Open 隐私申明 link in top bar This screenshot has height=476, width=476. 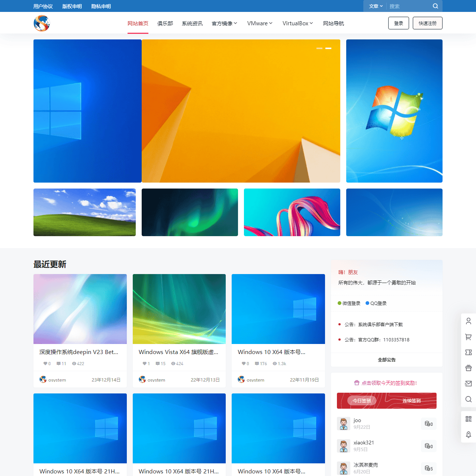(101, 6)
